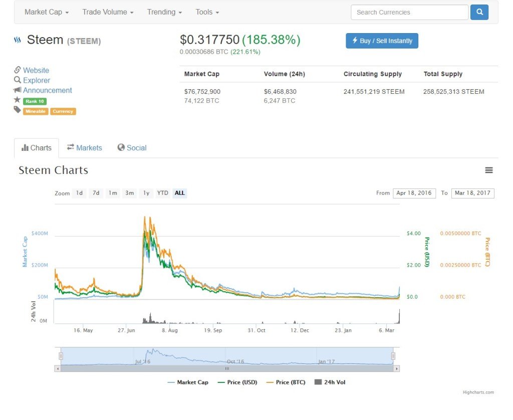The height and width of the screenshot is (420, 513).
Task: Set chart zoom to 1m
Action: tap(113, 193)
